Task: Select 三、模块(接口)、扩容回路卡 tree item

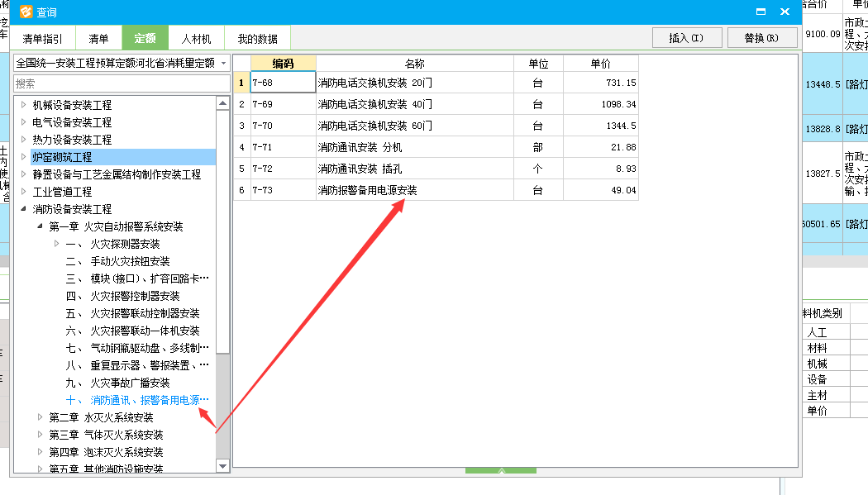Action: click(x=137, y=278)
